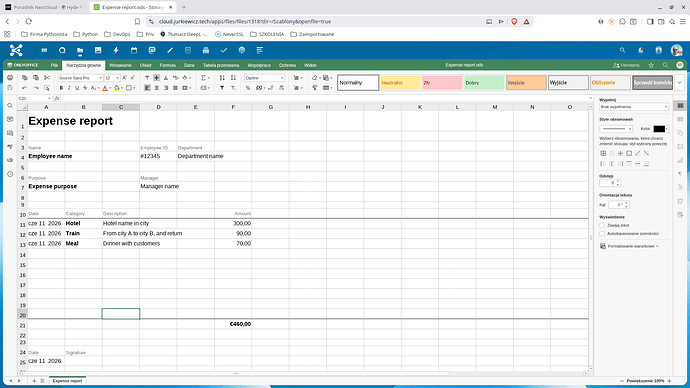Open the font name dropdown Source Sans Pro
This screenshot has width=690, height=388.
[x=80, y=78]
